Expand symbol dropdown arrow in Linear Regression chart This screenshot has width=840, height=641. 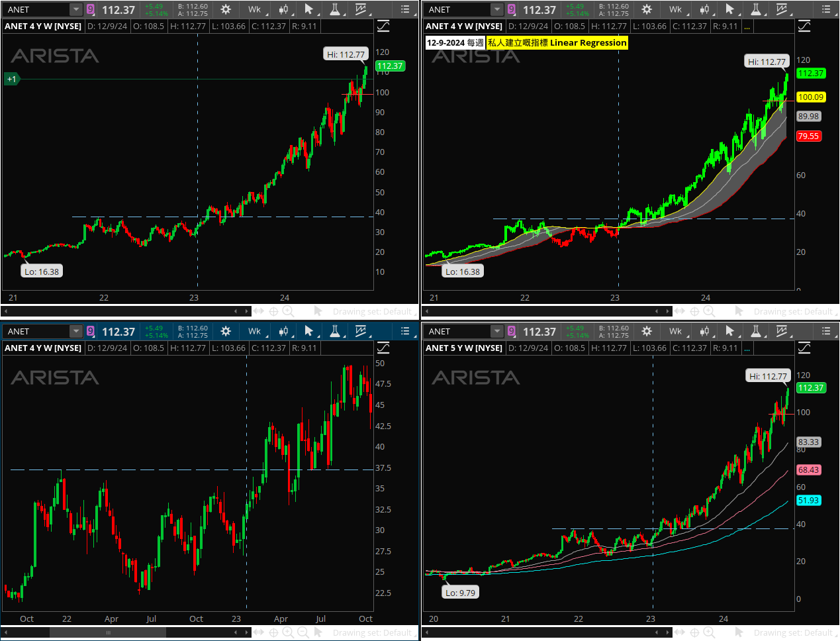pos(497,9)
